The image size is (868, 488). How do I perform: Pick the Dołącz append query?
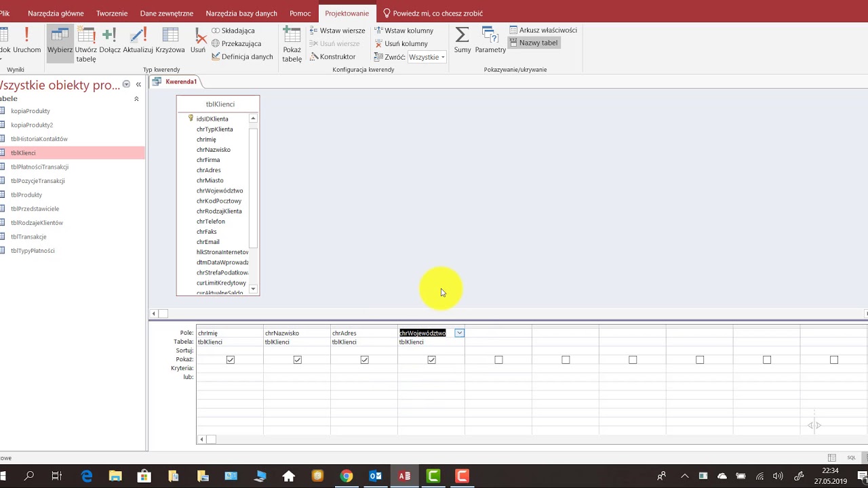(x=110, y=41)
